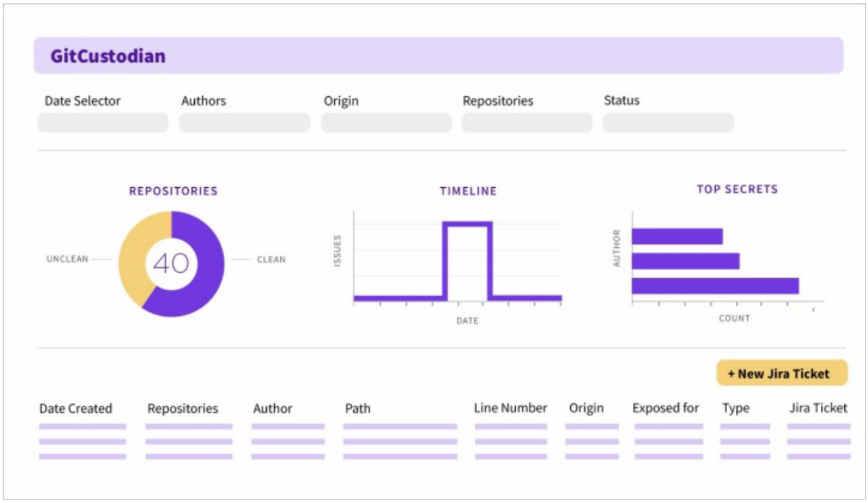Screen dimensions: 868x503
Task: Click the timeline chart's raised peak
Action: click(467, 224)
